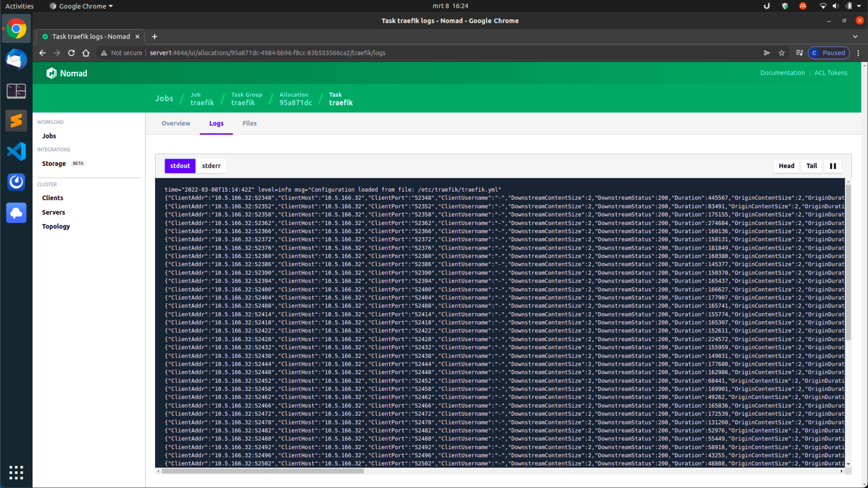Launch Visual Studio Code from dock
This screenshot has height=488, width=868.
click(x=16, y=151)
